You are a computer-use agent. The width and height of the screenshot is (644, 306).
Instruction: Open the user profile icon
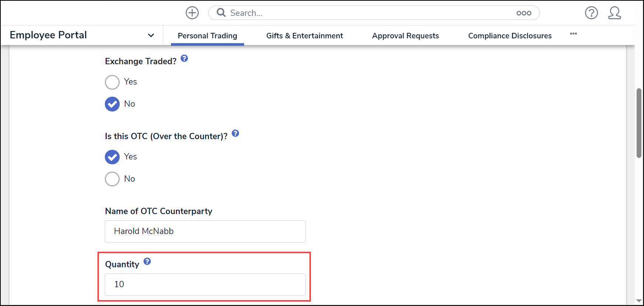coord(614,13)
